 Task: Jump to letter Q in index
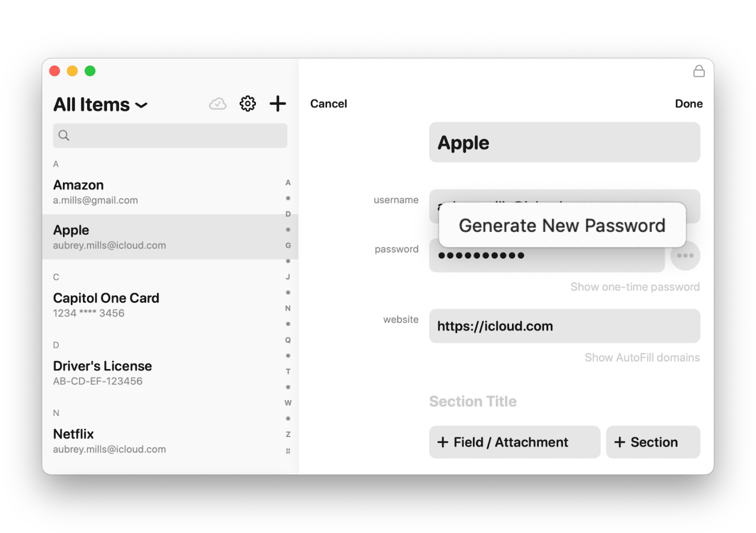click(x=288, y=340)
